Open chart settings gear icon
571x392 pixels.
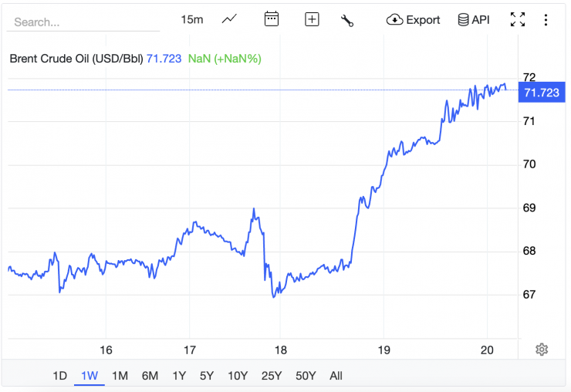click(542, 350)
